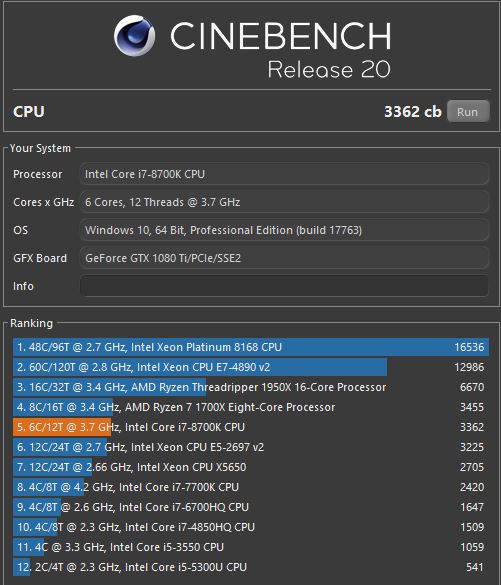501x585 pixels.
Task: Select the Xeon E5-2697 v2 ranking row
Action: (251, 447)
